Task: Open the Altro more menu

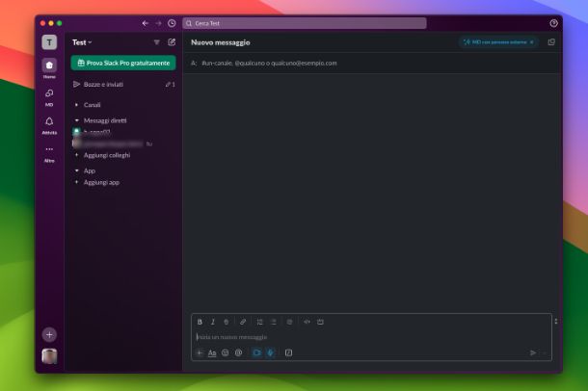Action: pos(49,153)
